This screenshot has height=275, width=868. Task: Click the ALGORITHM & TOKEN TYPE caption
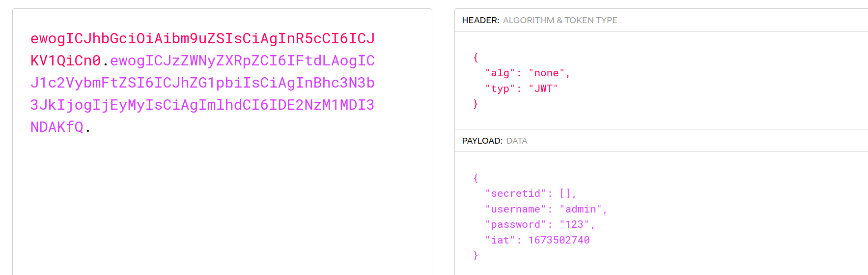pyautogui.click(x=560, y=20)
